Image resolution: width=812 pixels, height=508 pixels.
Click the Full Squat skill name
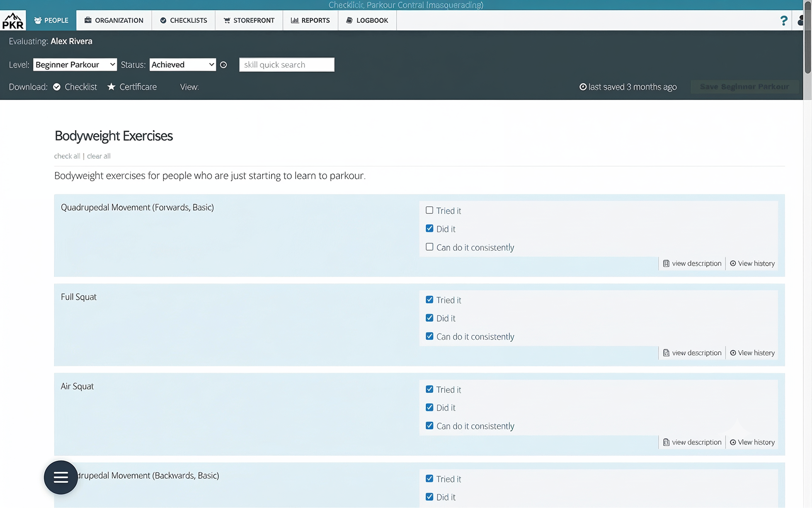[79, 297]
